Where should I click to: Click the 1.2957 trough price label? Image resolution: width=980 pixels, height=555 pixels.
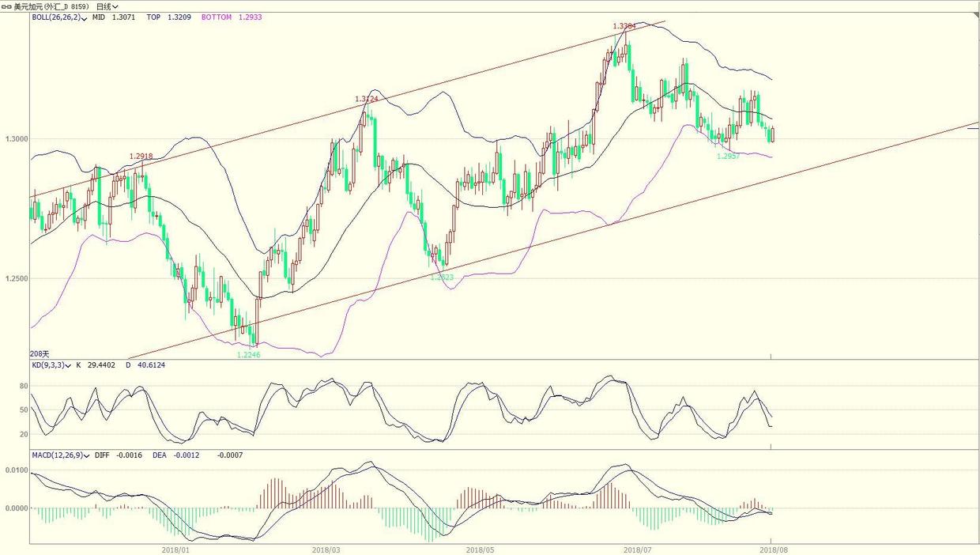728,157
